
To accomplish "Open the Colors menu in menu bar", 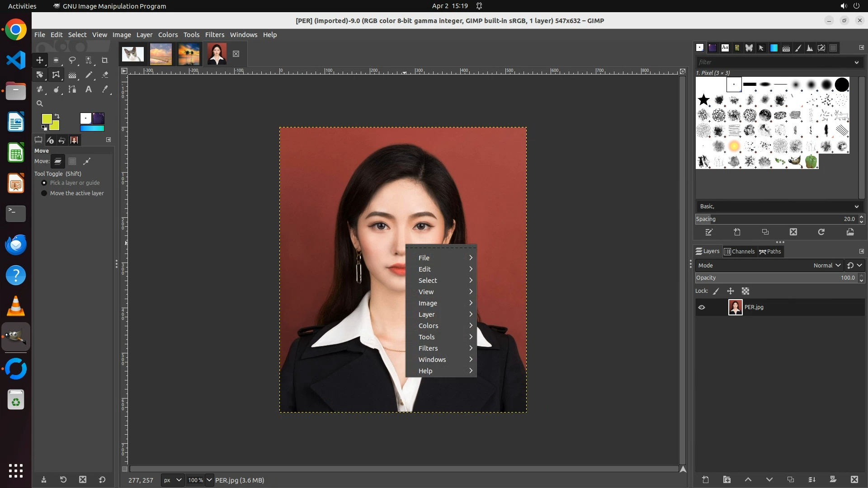I will point(168,35).
